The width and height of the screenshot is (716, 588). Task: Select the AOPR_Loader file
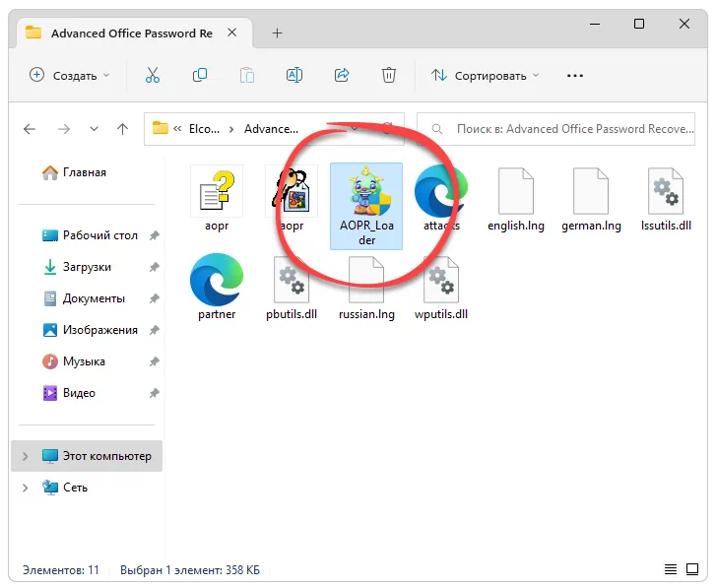coord(366,207)
